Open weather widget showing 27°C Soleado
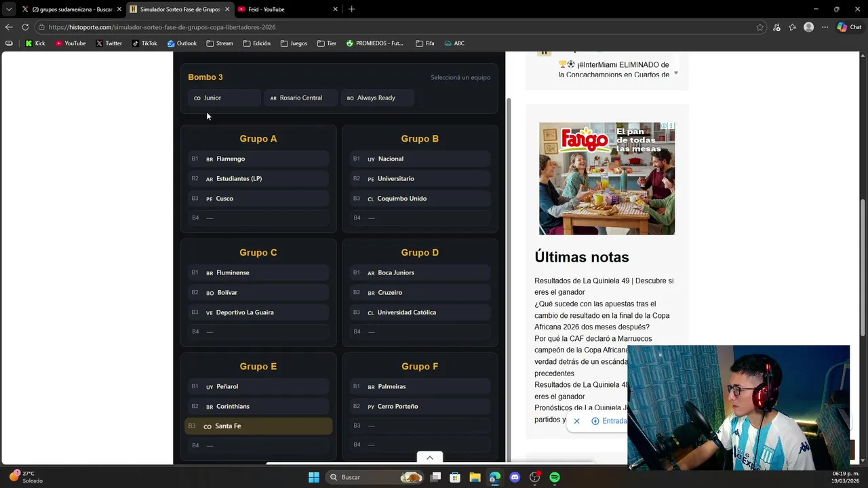The image size is (868, 488). point(26,477)
